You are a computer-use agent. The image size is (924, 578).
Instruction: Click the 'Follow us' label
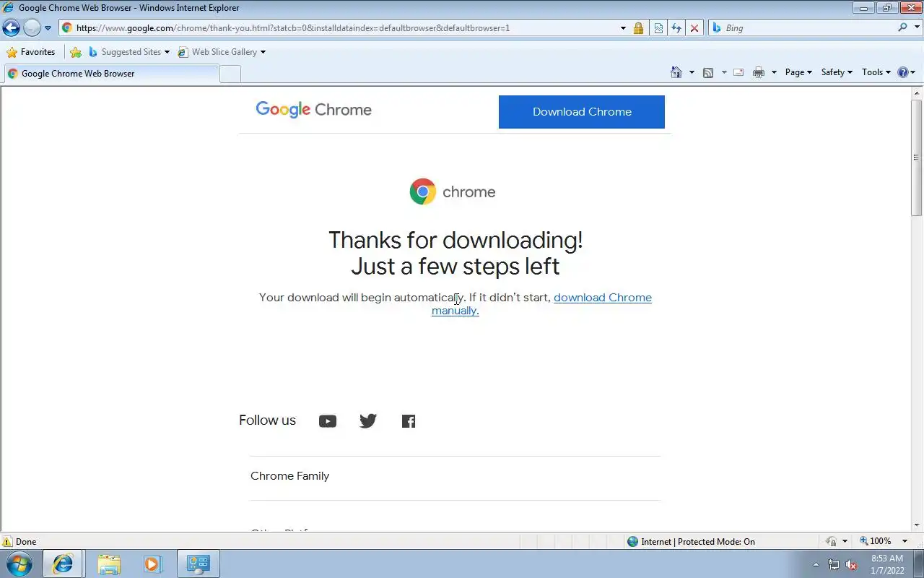pos(267,420)
